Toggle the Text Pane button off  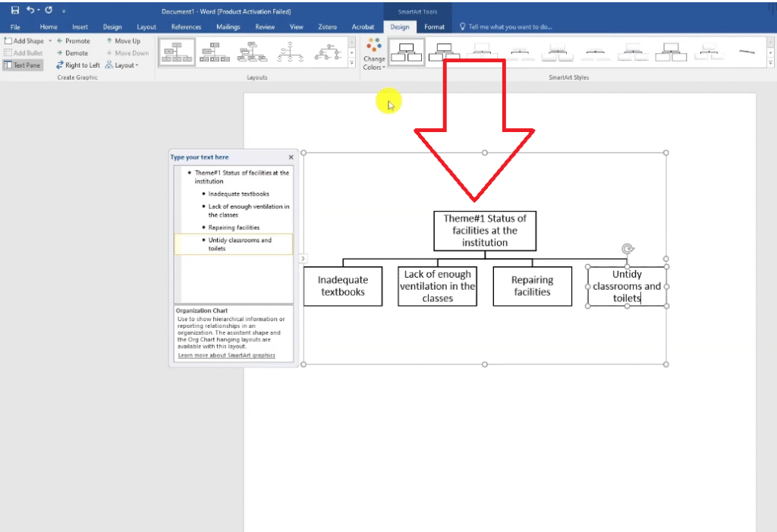pyautogui.click(x=23, y=65)
